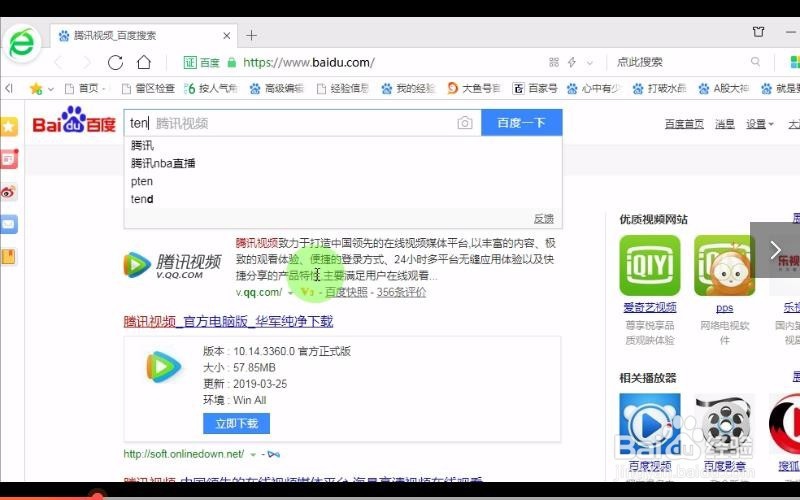
Task: Click sidebar Weibo icon
Action: point(9,192)
